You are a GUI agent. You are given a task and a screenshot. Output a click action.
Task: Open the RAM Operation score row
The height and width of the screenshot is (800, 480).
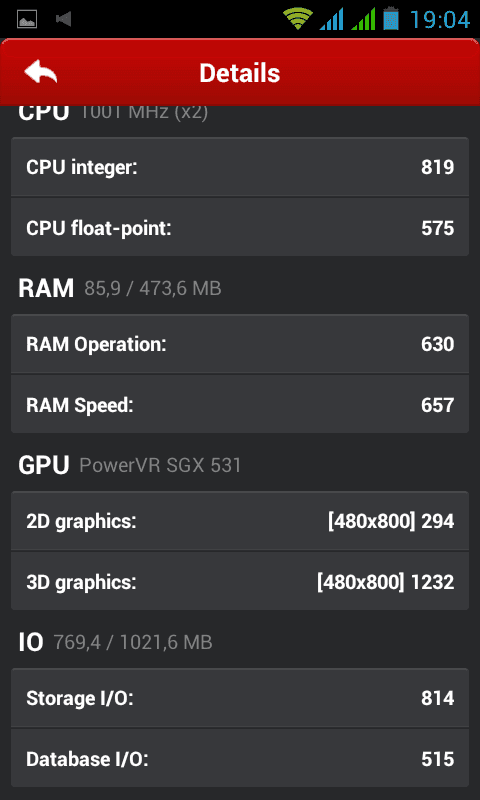point(240,344)
